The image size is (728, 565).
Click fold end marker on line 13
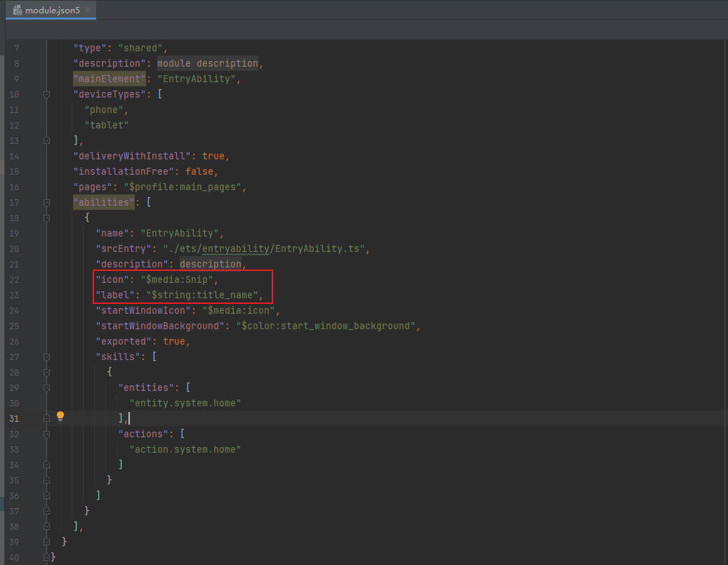[x=46, y=140]
